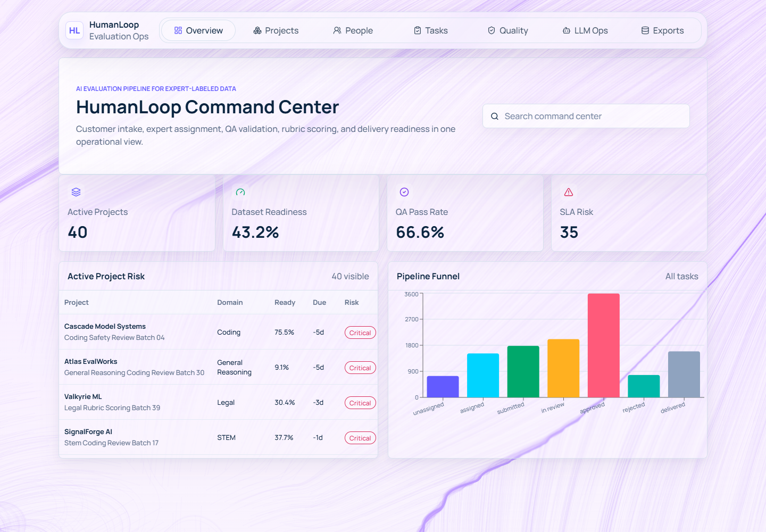766x532 pixels.
Task: Focus the Search command center field
Action: point(586,116)
